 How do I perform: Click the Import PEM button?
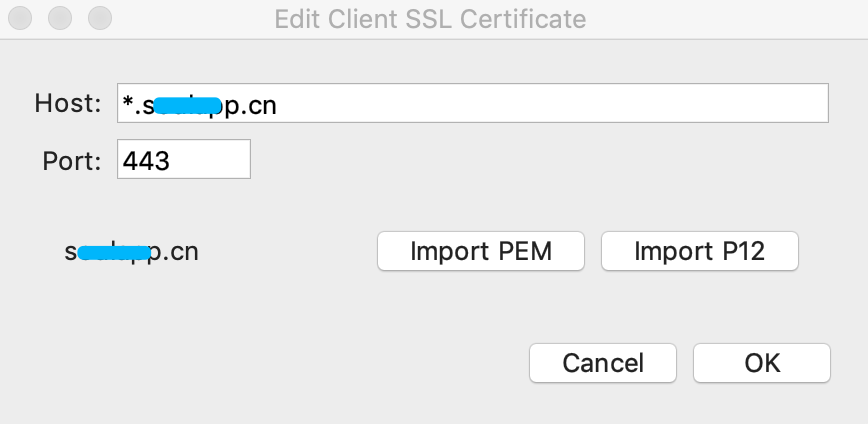[x=480, y=251]
